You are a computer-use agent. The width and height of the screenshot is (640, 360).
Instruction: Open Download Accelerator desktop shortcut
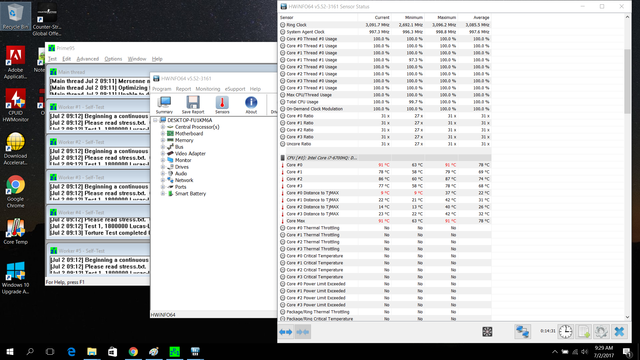click(16, 148)
